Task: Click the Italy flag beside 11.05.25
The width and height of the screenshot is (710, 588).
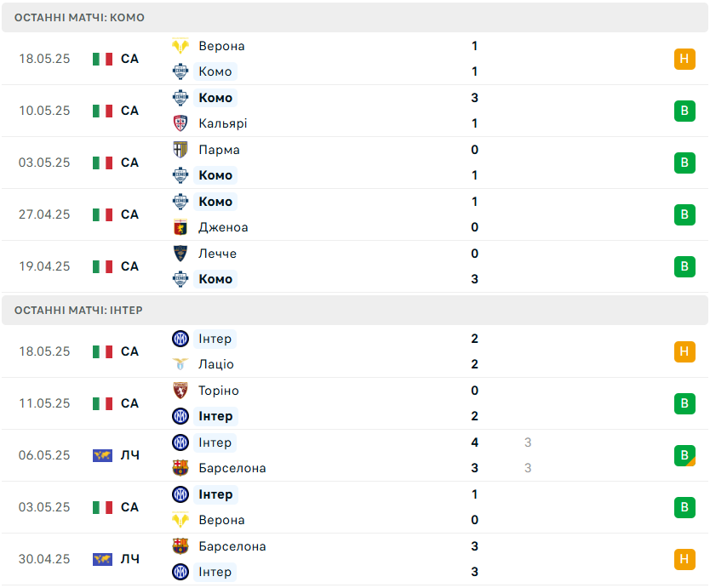Action: click(102, 403)
